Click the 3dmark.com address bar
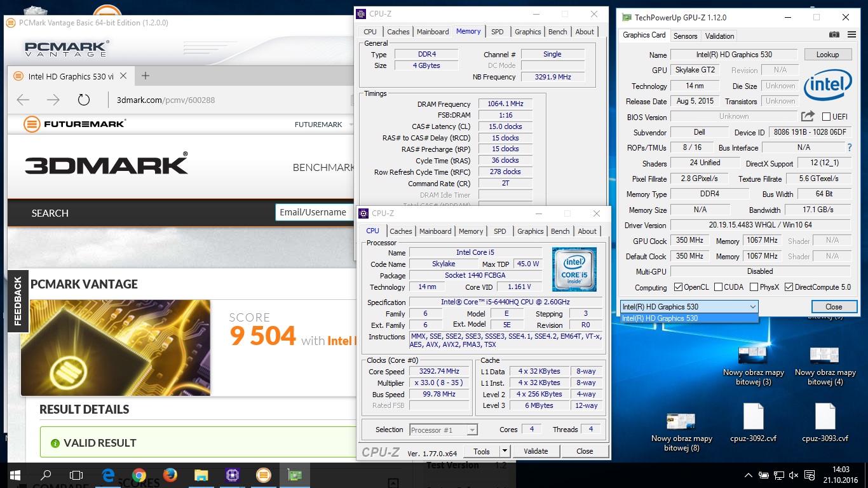868x488 pixels. point(229,100)
